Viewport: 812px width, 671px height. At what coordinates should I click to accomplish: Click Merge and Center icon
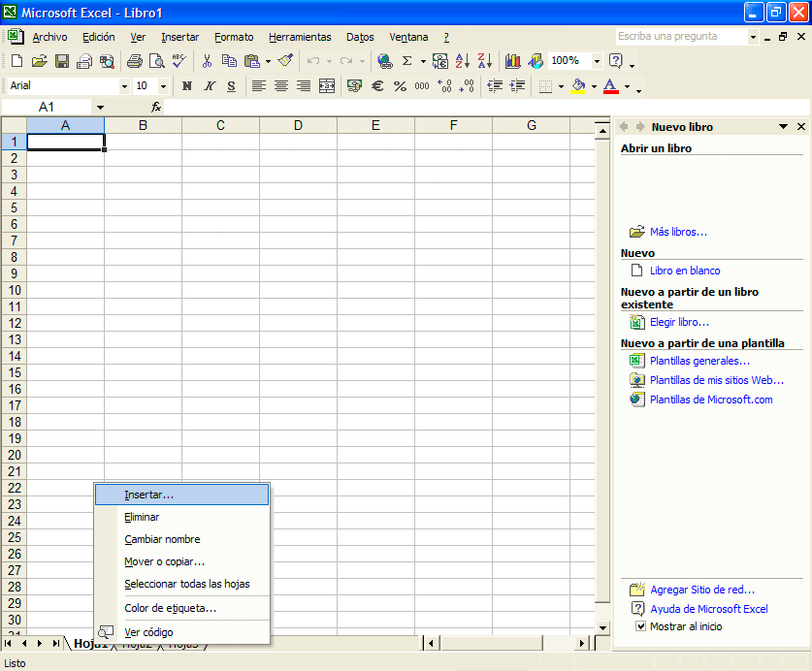[x=327, y=86]
